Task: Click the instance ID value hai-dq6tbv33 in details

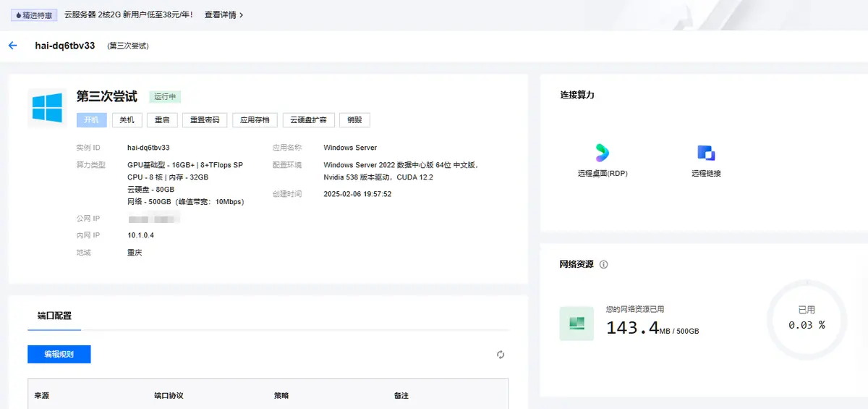Action: coord(148,148)
